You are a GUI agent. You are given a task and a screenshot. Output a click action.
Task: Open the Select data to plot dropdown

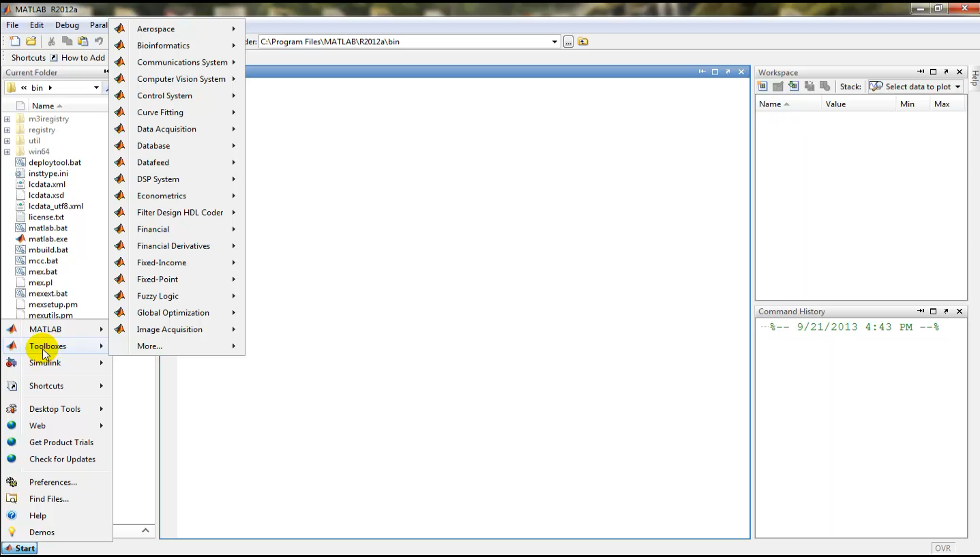click(957, 87)
